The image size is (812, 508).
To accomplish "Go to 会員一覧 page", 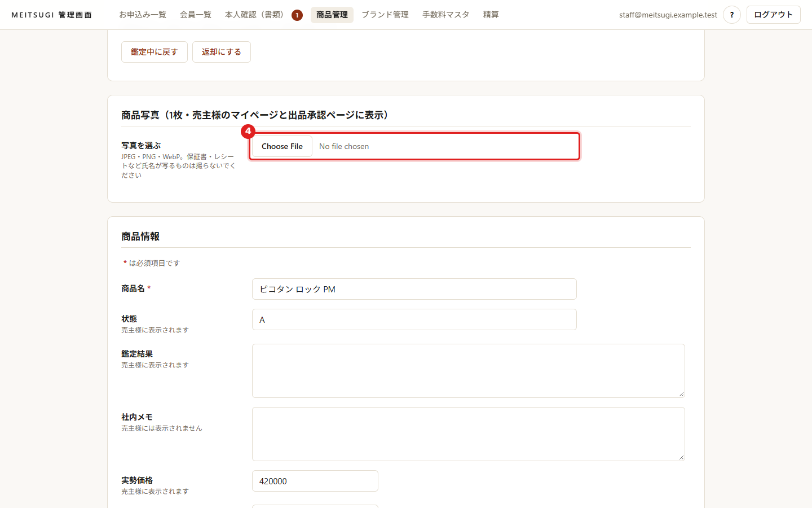I will tap(196, 15).
